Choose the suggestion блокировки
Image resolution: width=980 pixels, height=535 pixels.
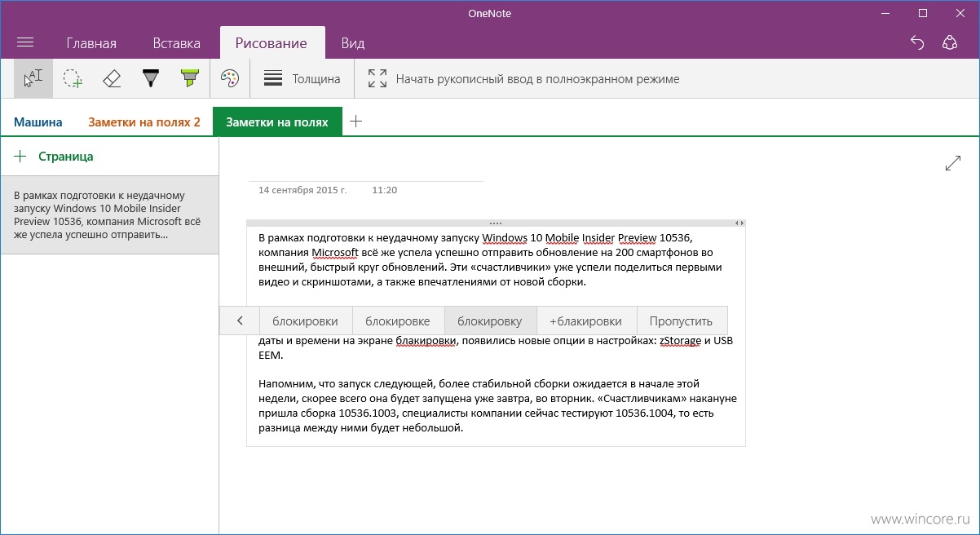point(305,321)
